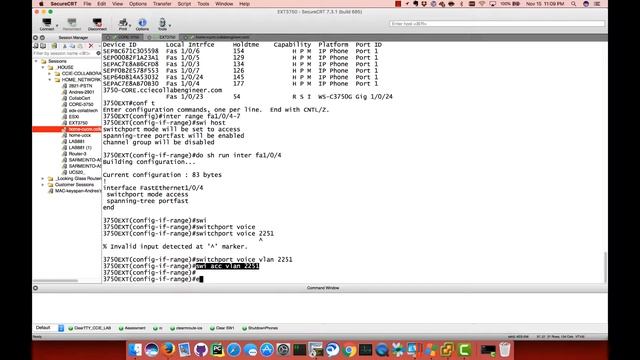Open Firefox from the dock
This screenshot has height=360, width=640.
click(168, 350)
